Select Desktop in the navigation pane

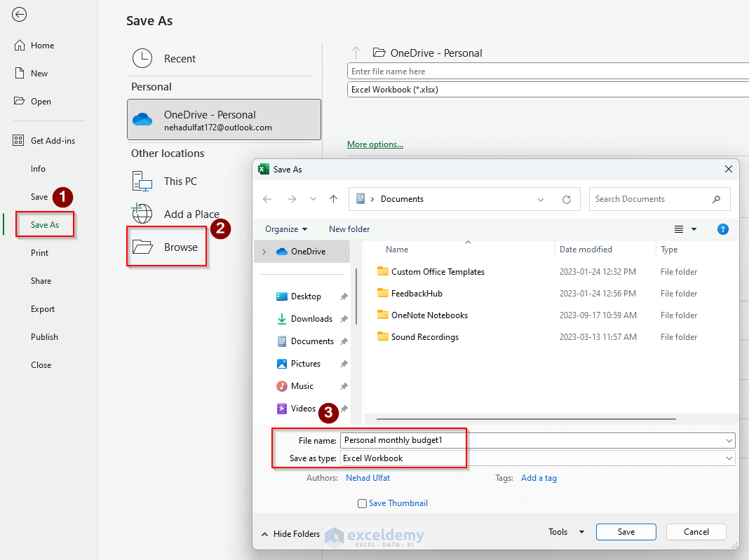tap(306, 296)
